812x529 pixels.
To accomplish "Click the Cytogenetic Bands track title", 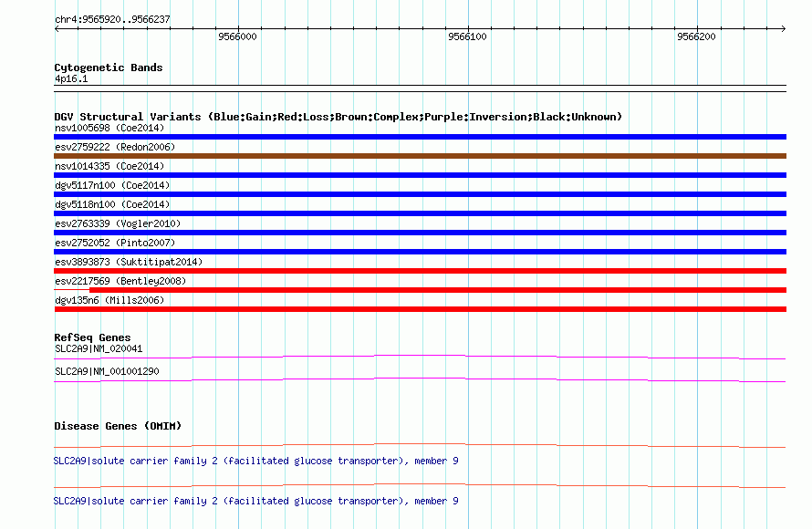I will 109,67.
